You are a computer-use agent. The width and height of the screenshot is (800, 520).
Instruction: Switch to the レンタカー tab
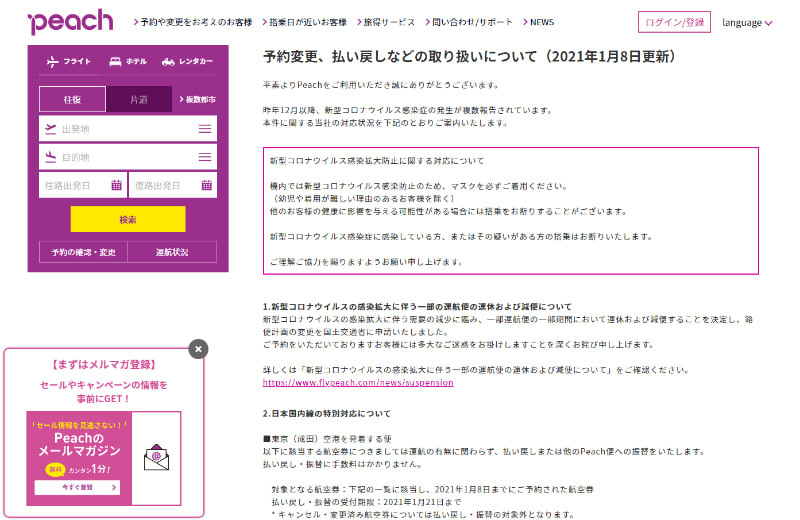pyautogui.click(x=187, y=61)
